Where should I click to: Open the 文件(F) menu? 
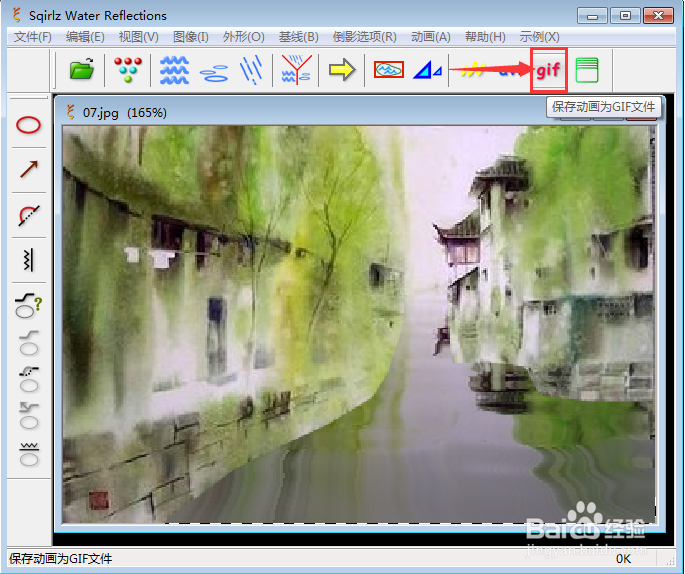click(x=33, y=37)
